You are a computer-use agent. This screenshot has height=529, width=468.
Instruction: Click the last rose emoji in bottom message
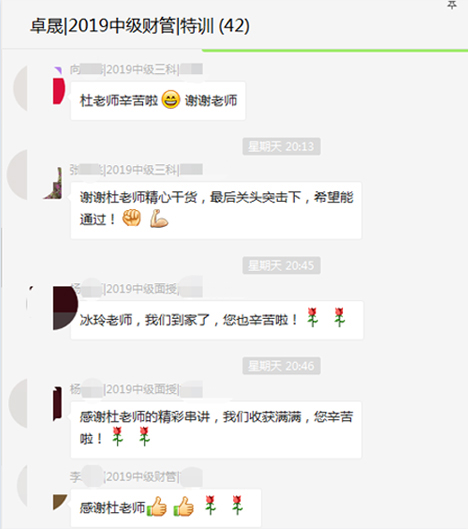(237, 505)
